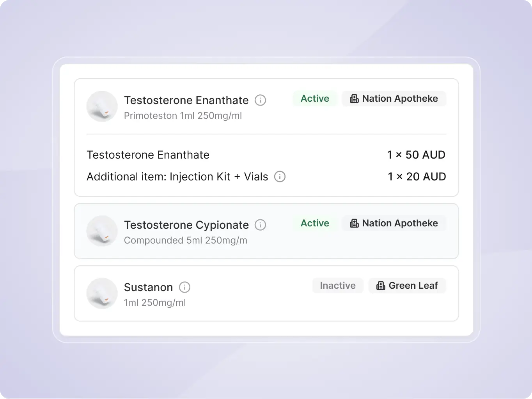532x399 pixels.
Task: Click pharmacy icon in Green Leaf badge
Action: pos(381,286)
